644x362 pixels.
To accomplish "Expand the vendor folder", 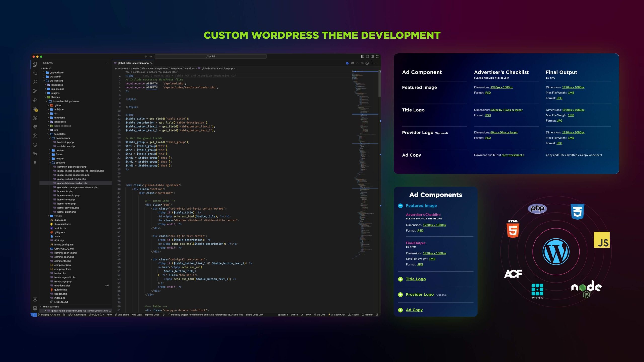I will click(58, 216).
